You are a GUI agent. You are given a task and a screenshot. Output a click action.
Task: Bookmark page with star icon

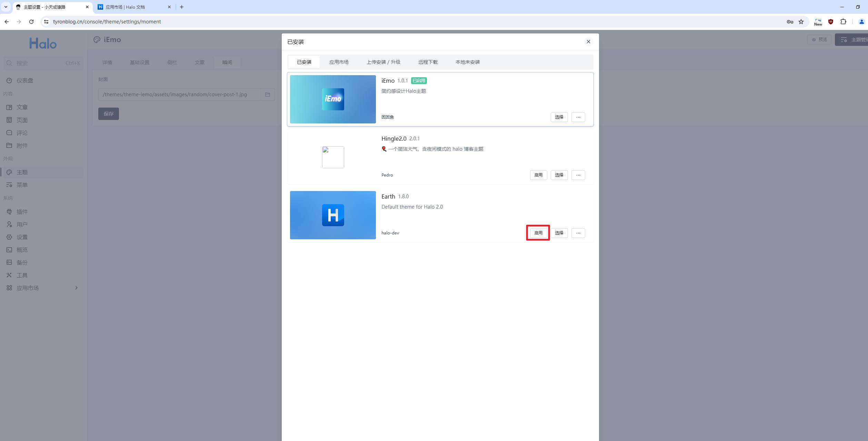click(x=801, y=22)
